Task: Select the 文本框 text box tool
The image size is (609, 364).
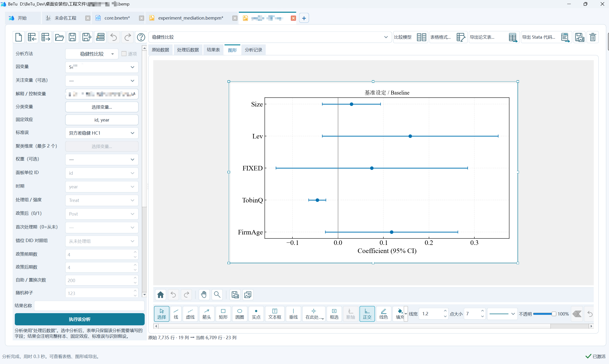Action: 275,314
